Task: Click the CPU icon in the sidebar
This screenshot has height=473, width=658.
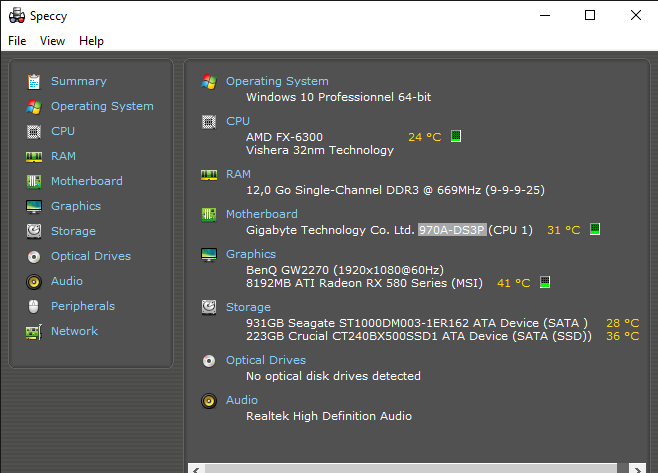Action: (34, 131)
